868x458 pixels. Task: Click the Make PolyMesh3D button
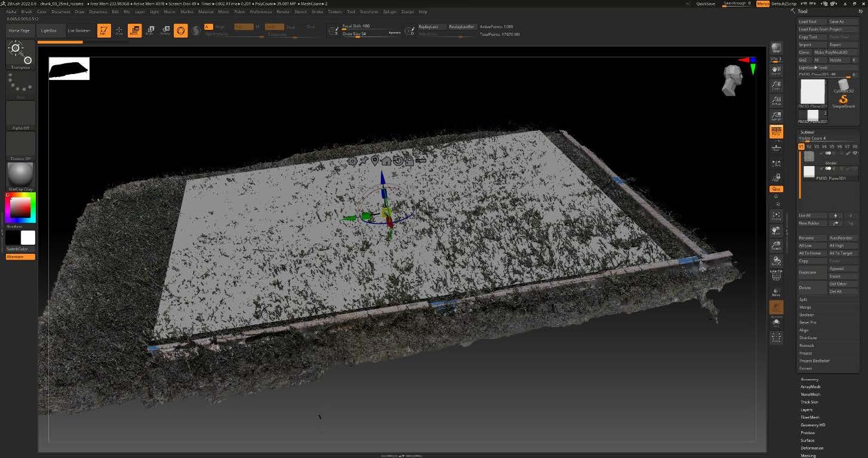(831, 52)
